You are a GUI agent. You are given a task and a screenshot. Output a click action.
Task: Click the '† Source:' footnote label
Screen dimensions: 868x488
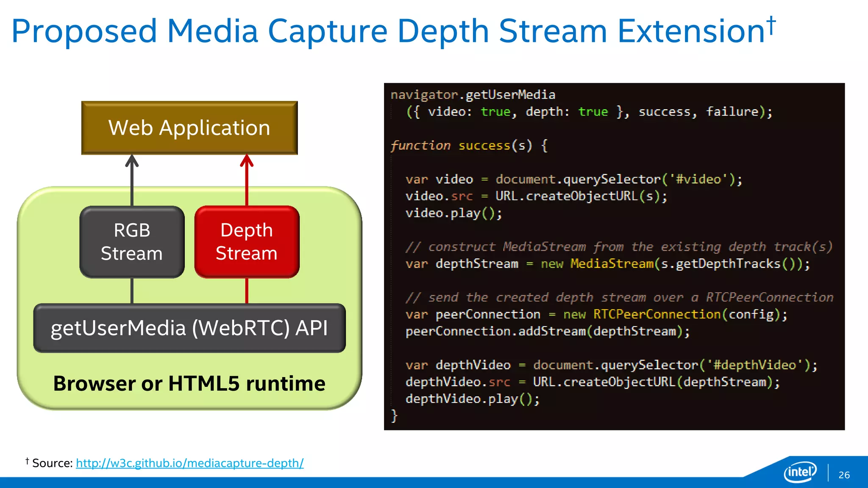pos(49,463)
